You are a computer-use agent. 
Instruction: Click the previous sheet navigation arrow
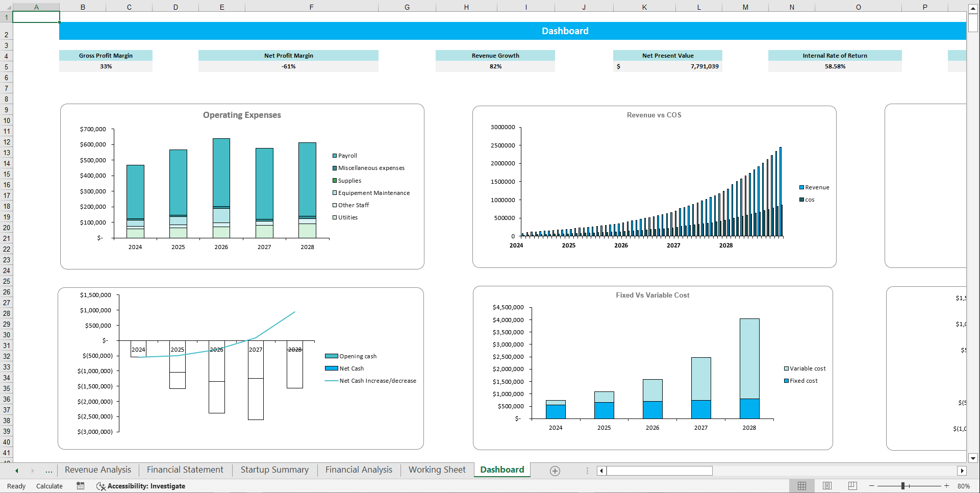(x=16, y=470)
